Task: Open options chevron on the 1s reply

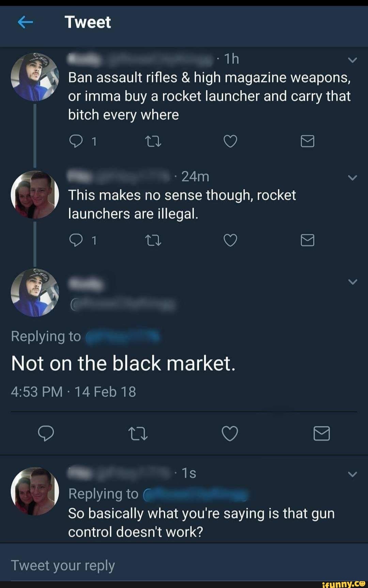Action: [353, 474]
